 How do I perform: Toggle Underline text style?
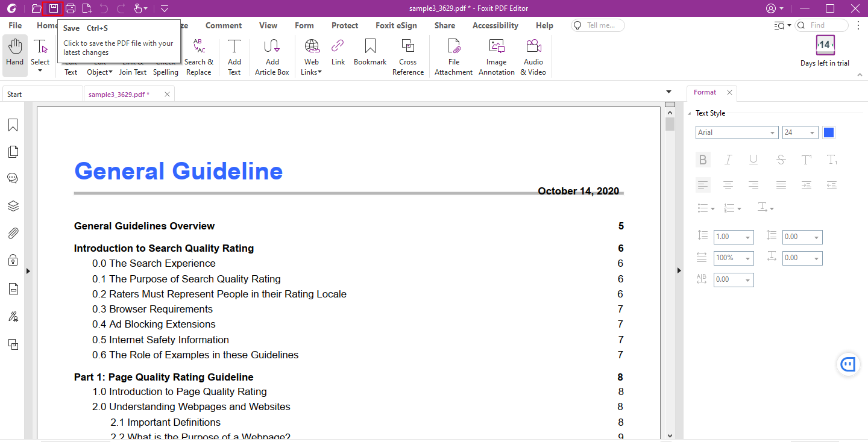[x=753, y=160]
